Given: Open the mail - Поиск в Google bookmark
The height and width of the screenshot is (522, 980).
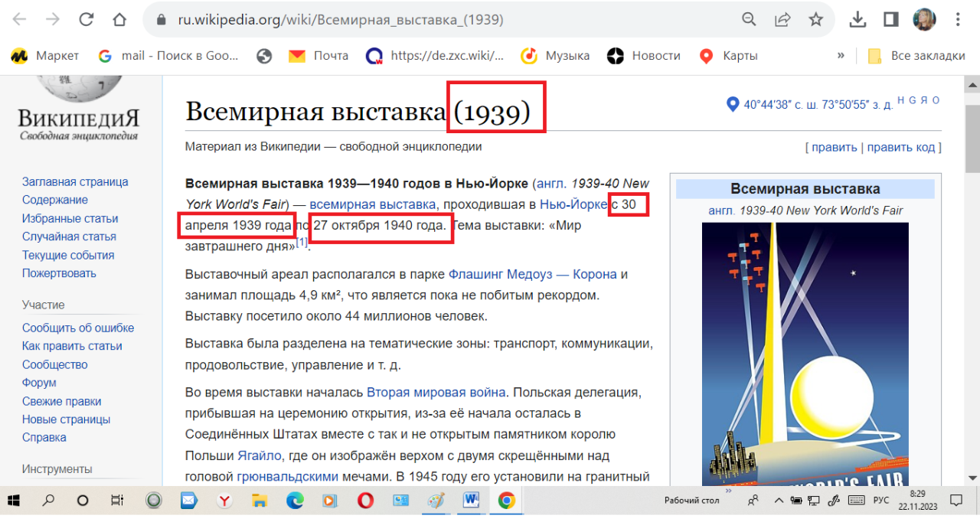Looking at the screenshot, I should pyautogui.click(x=169, y=56).
